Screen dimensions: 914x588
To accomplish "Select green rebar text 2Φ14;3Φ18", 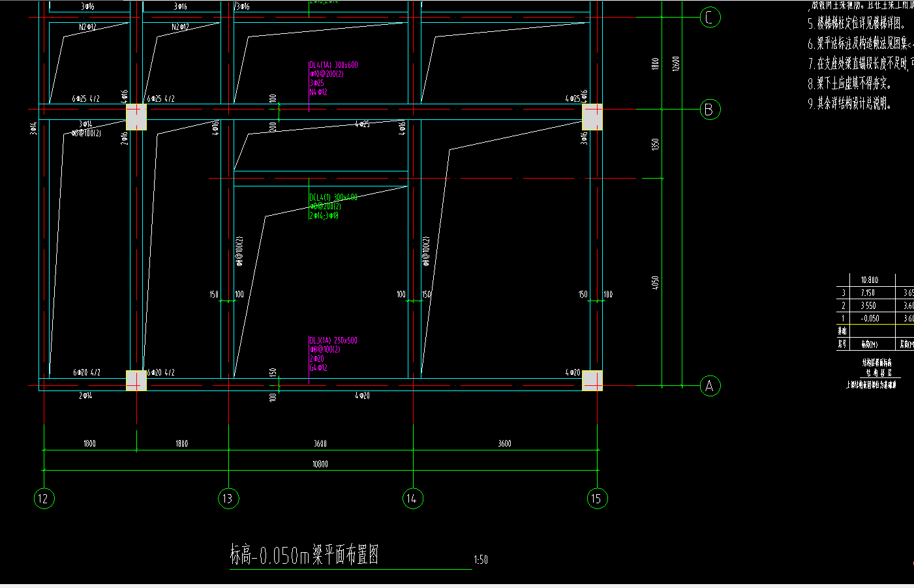I will point(324,216).
